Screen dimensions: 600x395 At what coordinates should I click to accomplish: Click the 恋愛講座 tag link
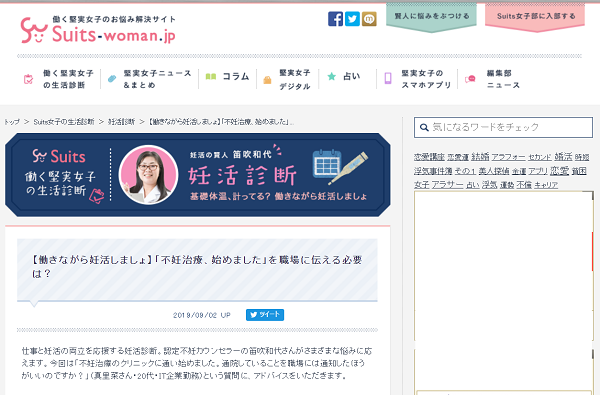coord(429,157)
